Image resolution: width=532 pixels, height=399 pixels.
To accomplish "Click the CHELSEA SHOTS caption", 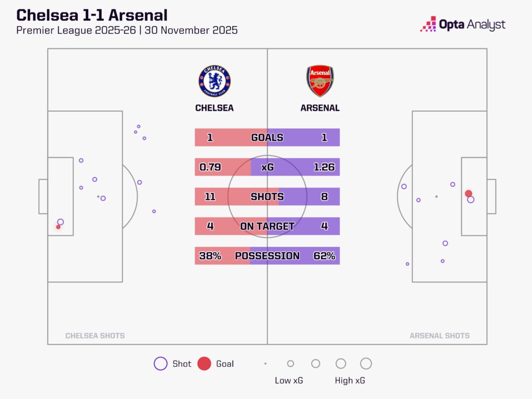I will pos(95,336).
